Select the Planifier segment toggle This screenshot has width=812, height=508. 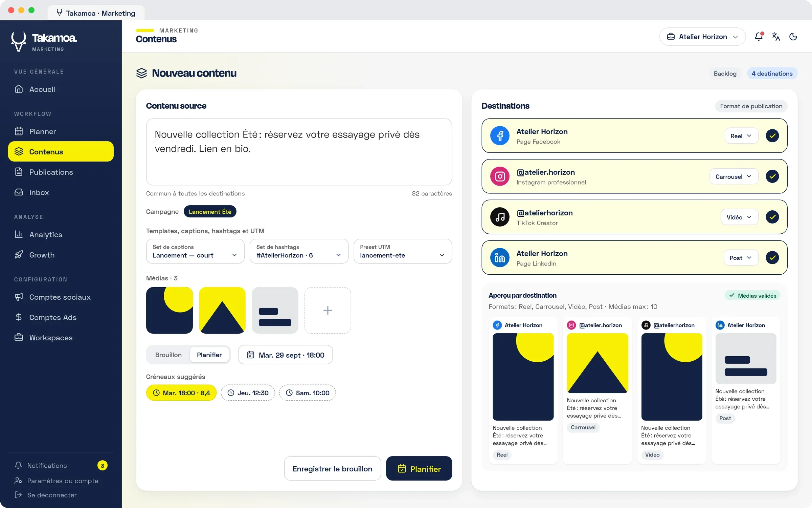click(x=209, y=355)
